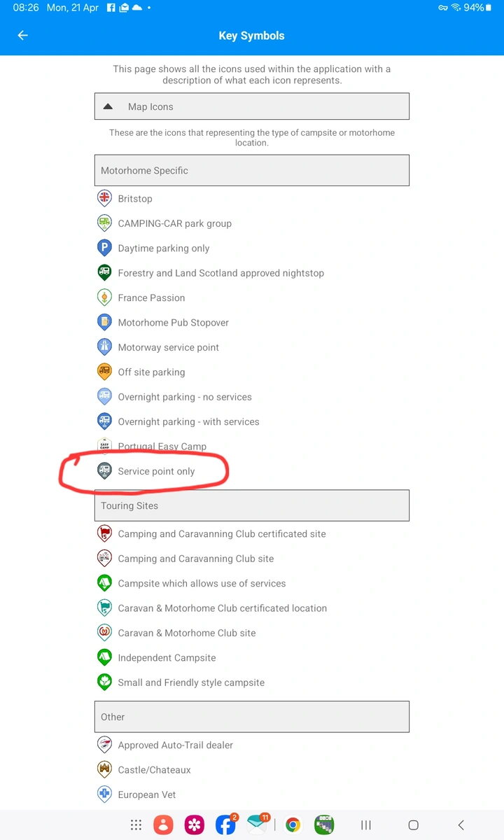Tap the Motorway service point icon
The width and height of the screenshot is (504, 840).
[x=104, y=347]
